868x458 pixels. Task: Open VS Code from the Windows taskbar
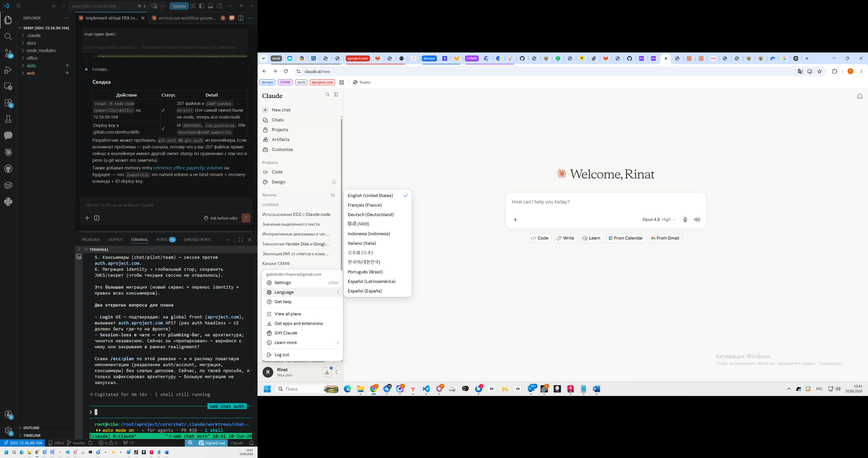[426, 389]
